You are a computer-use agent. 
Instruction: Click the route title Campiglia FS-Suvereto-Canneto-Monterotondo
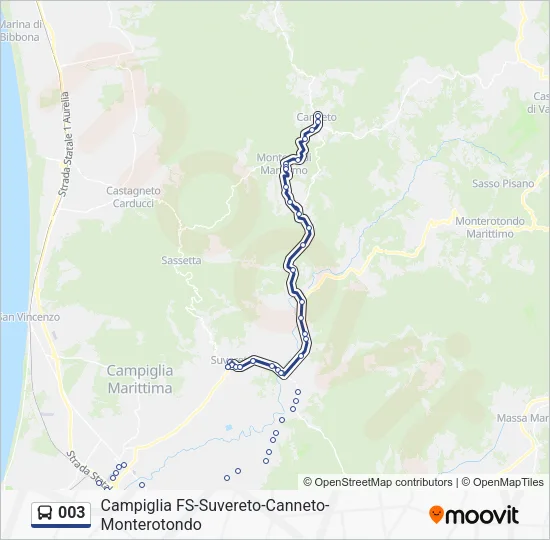pos(215,515)
